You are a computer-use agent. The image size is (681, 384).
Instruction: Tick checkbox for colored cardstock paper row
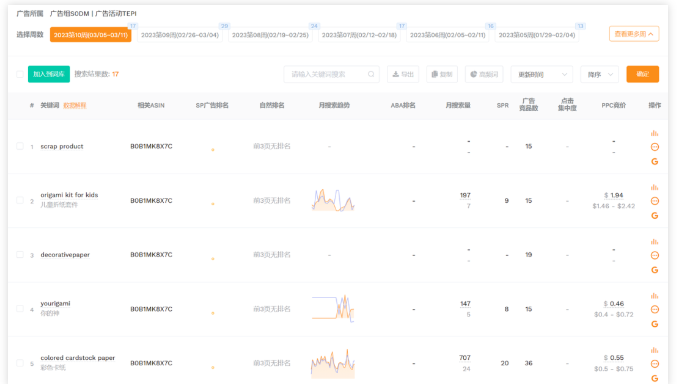(20, 363)
